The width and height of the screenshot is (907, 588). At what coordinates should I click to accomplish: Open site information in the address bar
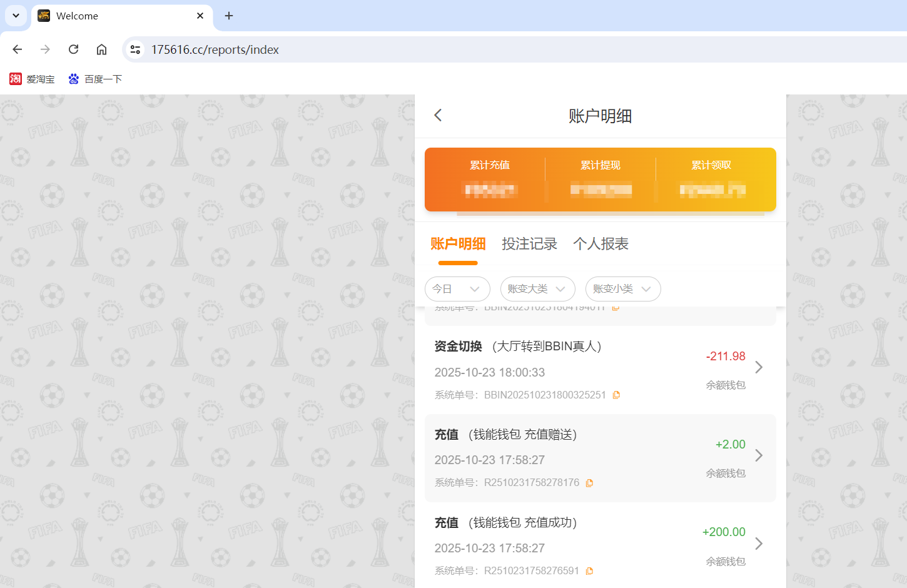coord(135,49)
